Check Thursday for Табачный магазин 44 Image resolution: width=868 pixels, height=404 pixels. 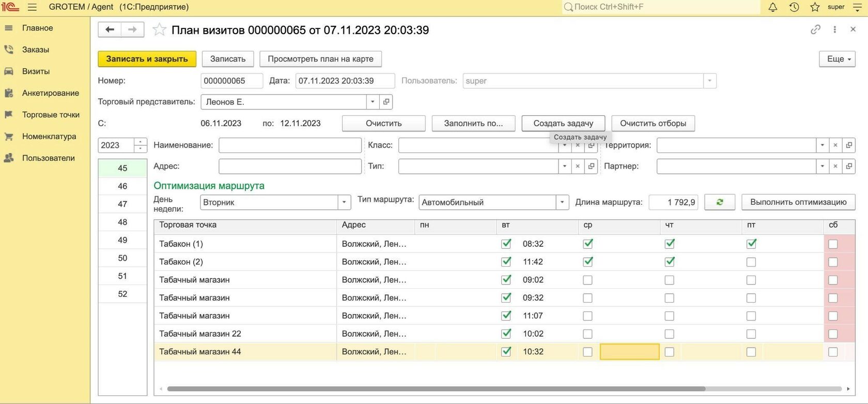[670, 352]
